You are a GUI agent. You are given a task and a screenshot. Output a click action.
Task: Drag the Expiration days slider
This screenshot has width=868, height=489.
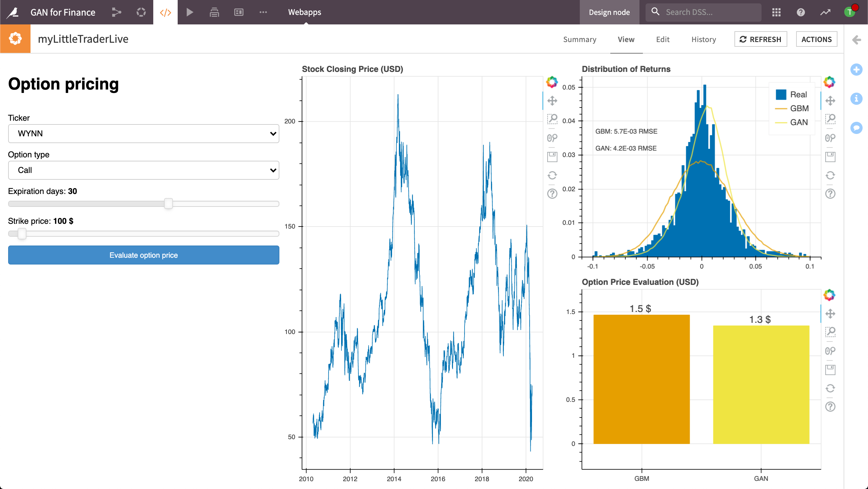(x=168, y=203)
